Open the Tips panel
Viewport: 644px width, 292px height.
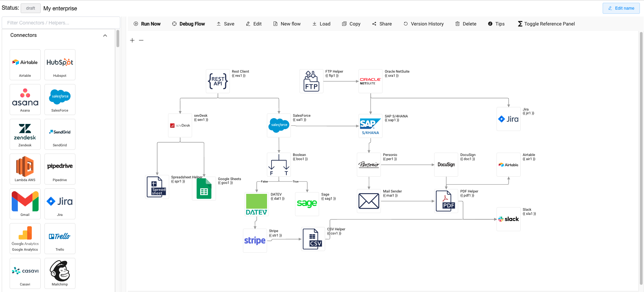[x=496, y=24]
